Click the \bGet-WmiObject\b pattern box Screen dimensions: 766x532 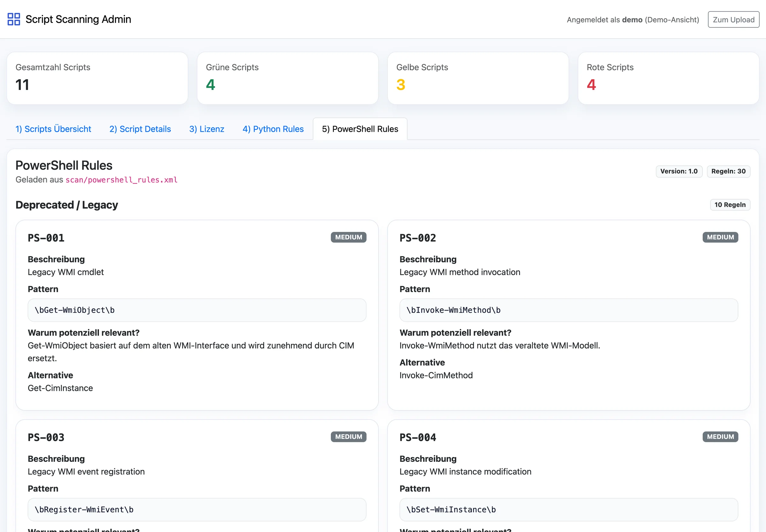pyautogui.click(x=197, y=310)
